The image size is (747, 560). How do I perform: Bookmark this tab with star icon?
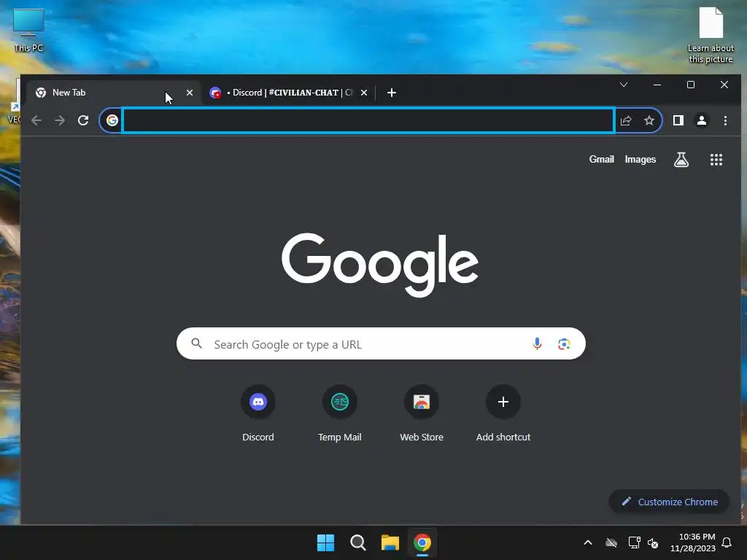tap(649, 120)
